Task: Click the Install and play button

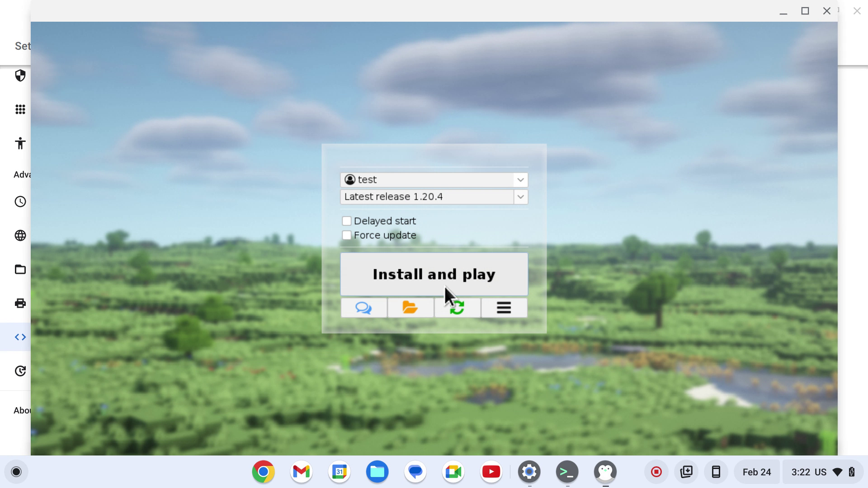Action: (x=434, y=273)
